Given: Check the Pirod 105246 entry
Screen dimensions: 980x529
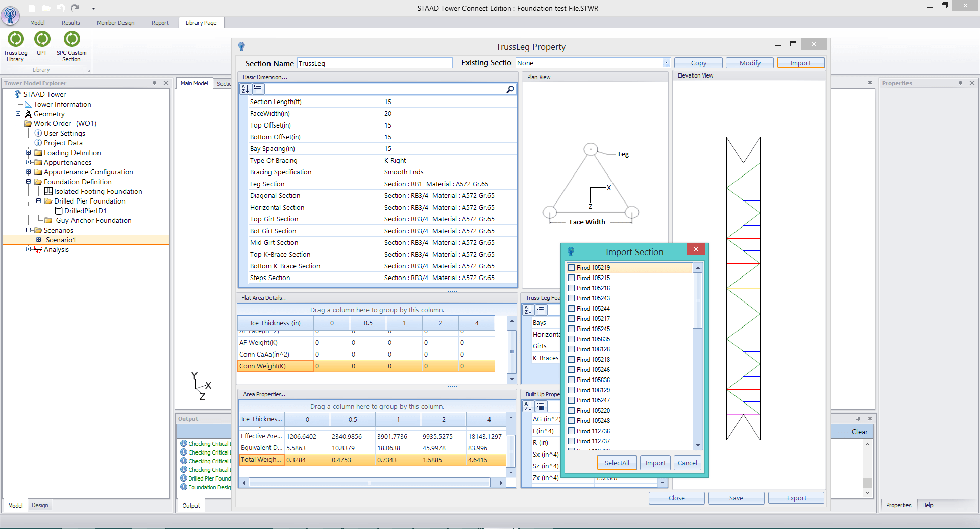Looking at the screenshot, I should [572, 369].
